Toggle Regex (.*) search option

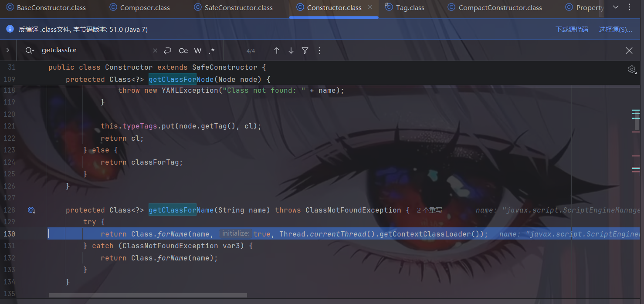pos(212,51)
